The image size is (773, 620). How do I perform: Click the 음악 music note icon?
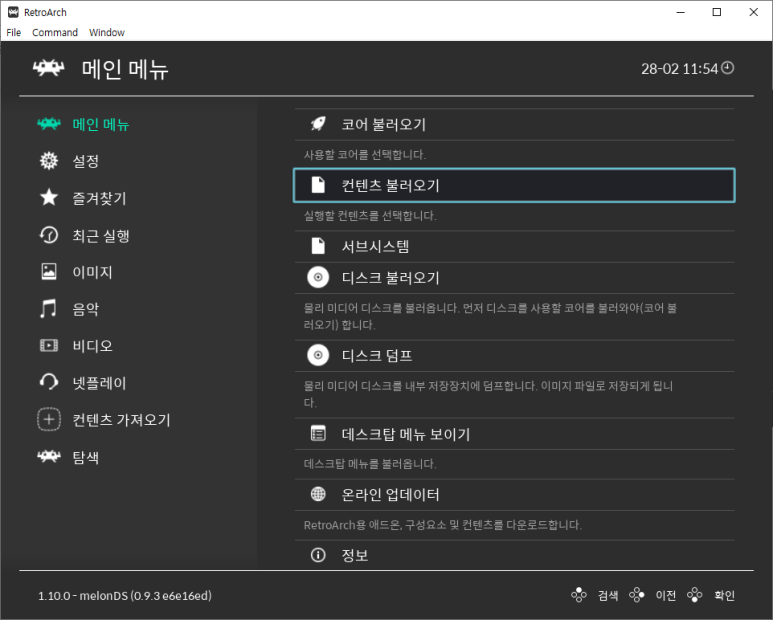tap(48, 309)
